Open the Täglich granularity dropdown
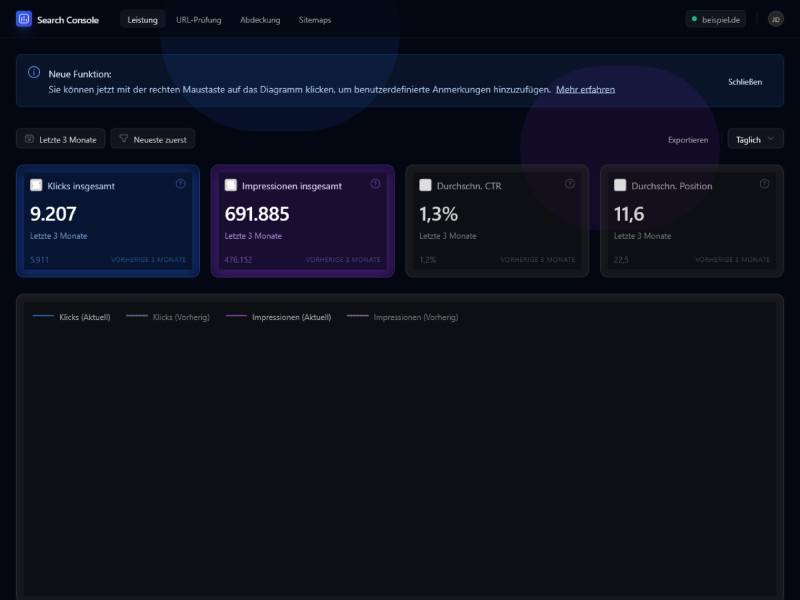The image size is (800, 600). [x=754, y=139]
